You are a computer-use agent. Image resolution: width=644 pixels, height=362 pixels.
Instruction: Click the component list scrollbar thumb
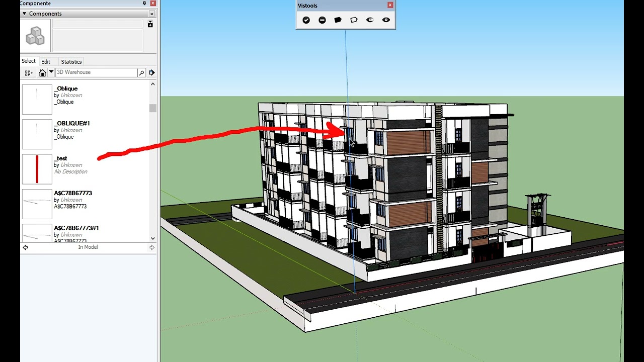point(153,108)
